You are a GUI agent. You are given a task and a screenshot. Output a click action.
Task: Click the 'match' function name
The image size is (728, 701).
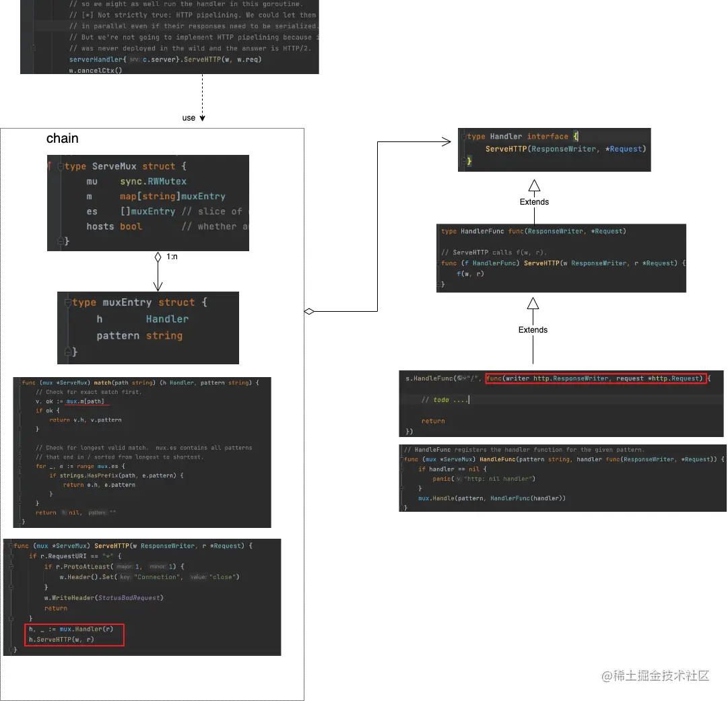point(102,382)
